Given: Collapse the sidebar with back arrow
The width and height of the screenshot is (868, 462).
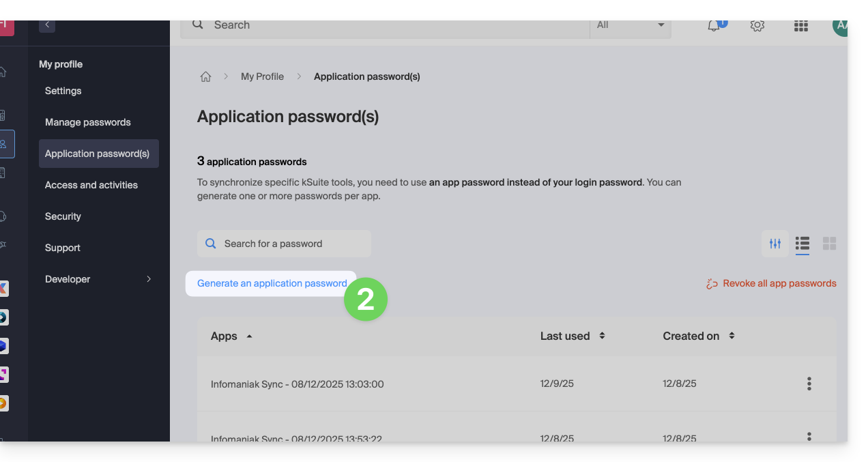Looking at the screenshot, I should click(47, 25).
